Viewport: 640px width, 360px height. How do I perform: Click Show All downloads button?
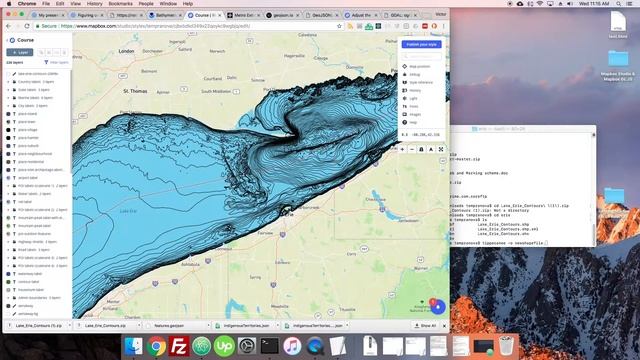point(425,326)
